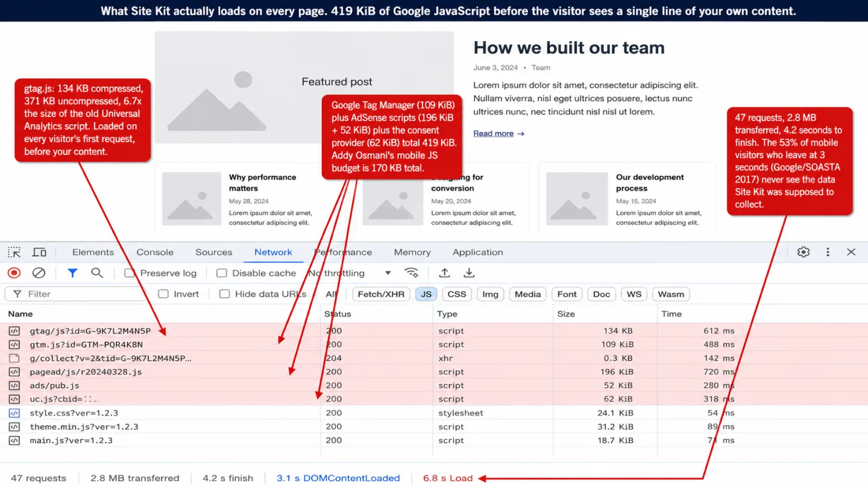868x489 pixels.
Task: Sort by the Name column header
Action: 20,314
